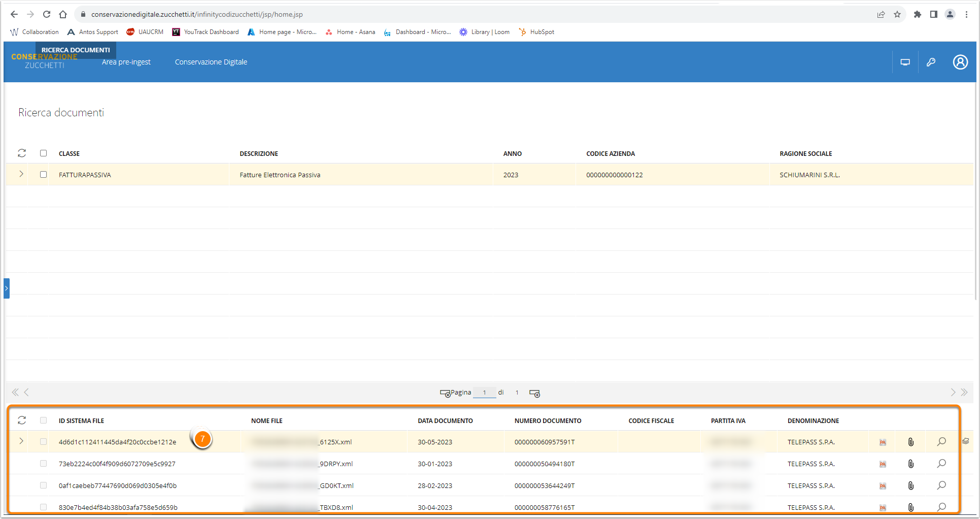
Task: Click the Ricerca Documenti tab label
Action: [x=76, y=50]
